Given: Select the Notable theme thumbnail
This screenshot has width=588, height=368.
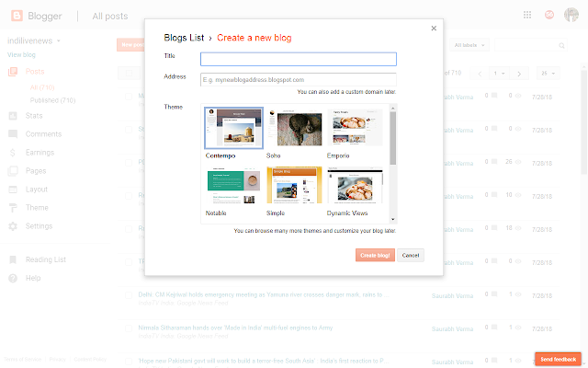Looking at the screenshot, I should click(x=233, y=186).
